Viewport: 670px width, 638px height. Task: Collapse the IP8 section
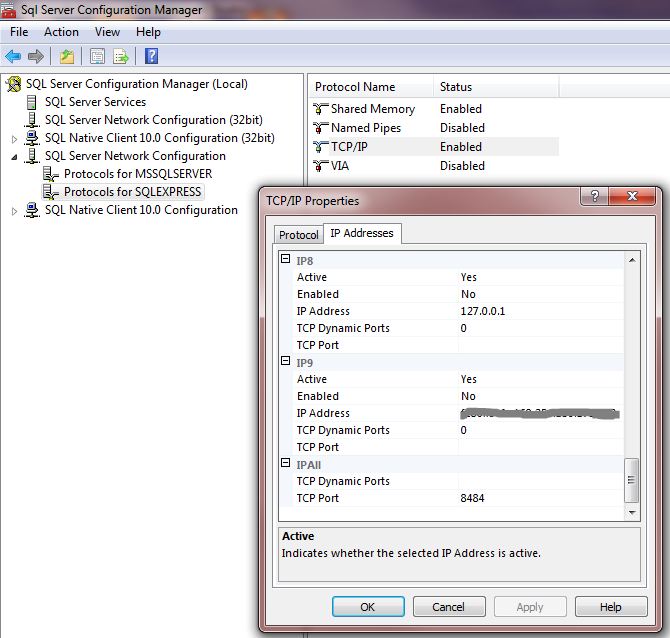(285, 259)
